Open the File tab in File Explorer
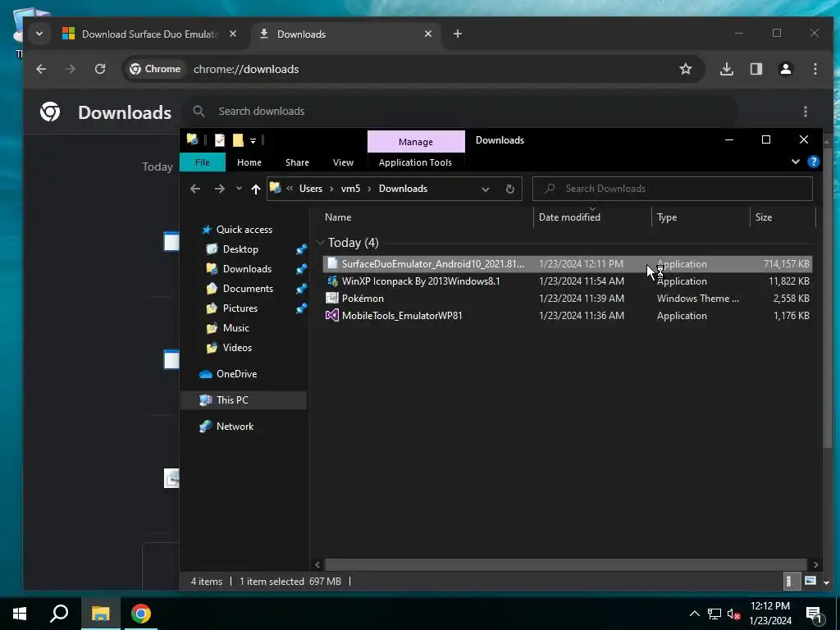The width and height of the screenshot is (840, 630). tap(203, 162)
